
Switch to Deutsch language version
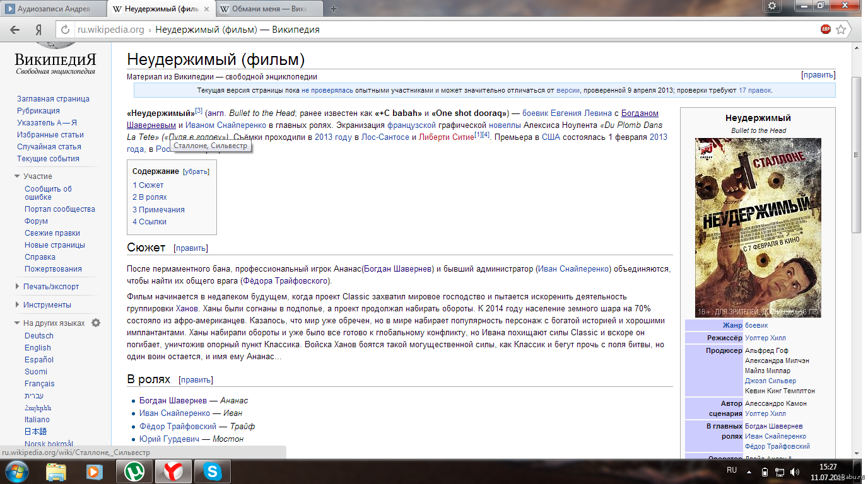point(39,336)
